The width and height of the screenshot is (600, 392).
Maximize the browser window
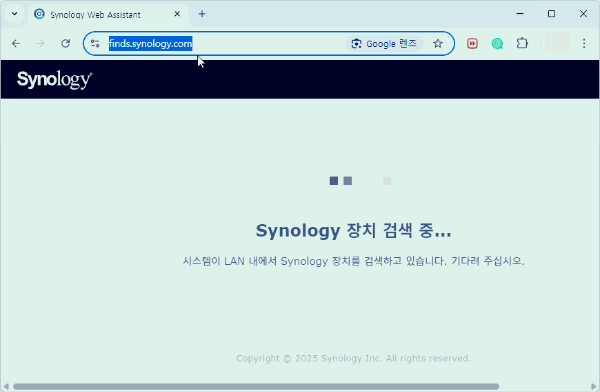pyautogui.click(x=551, y=14)
